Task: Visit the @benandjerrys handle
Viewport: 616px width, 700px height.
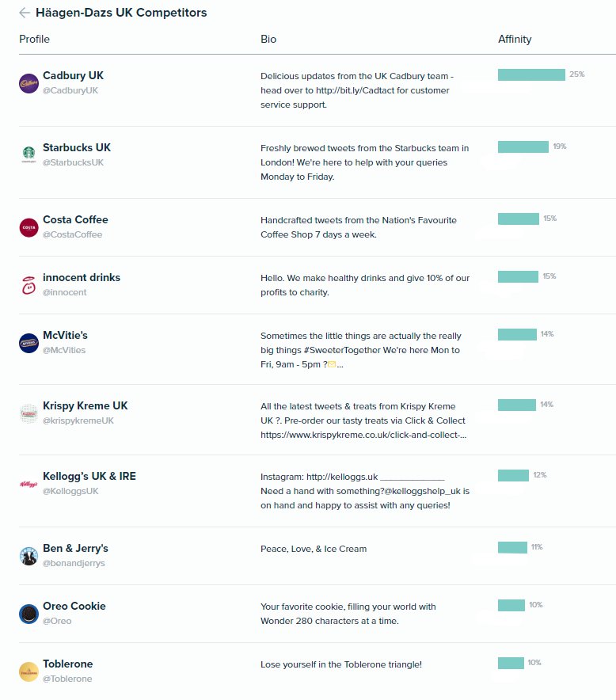Action: pos(74,563)
